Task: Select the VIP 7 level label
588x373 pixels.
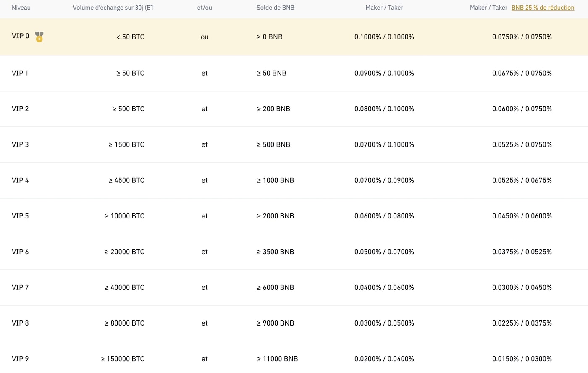Action: 20,287
